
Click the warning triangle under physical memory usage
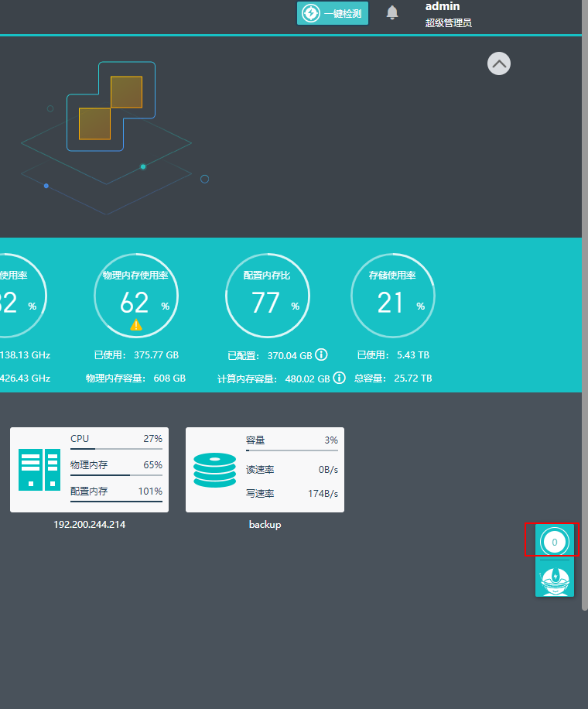point(136,325)
